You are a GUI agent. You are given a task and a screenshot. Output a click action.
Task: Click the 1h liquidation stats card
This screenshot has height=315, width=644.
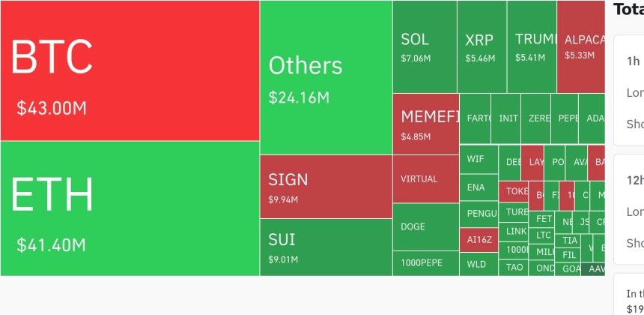(x=629, y=90)
